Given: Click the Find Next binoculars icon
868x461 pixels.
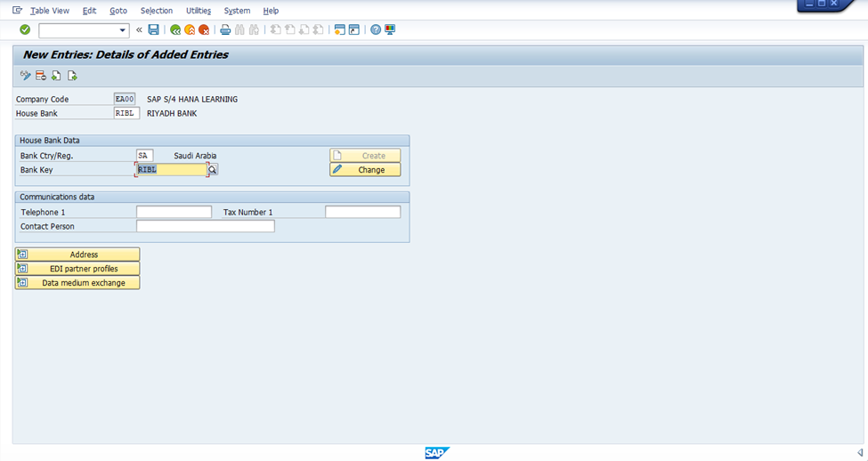Looking at the screenshot, I should coord(254,30).
